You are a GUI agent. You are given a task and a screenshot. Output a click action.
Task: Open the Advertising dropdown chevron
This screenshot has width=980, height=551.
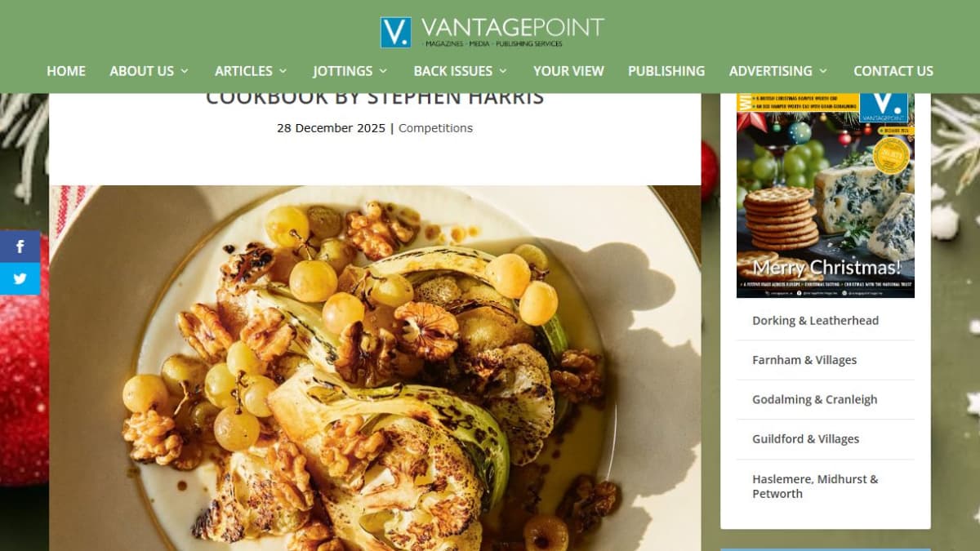[823, 71]
